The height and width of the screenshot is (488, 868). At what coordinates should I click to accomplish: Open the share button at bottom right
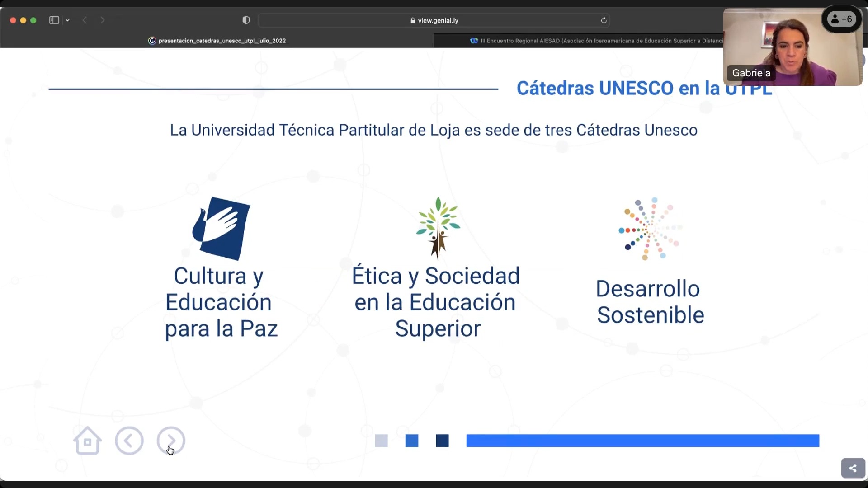pos(853,468)
